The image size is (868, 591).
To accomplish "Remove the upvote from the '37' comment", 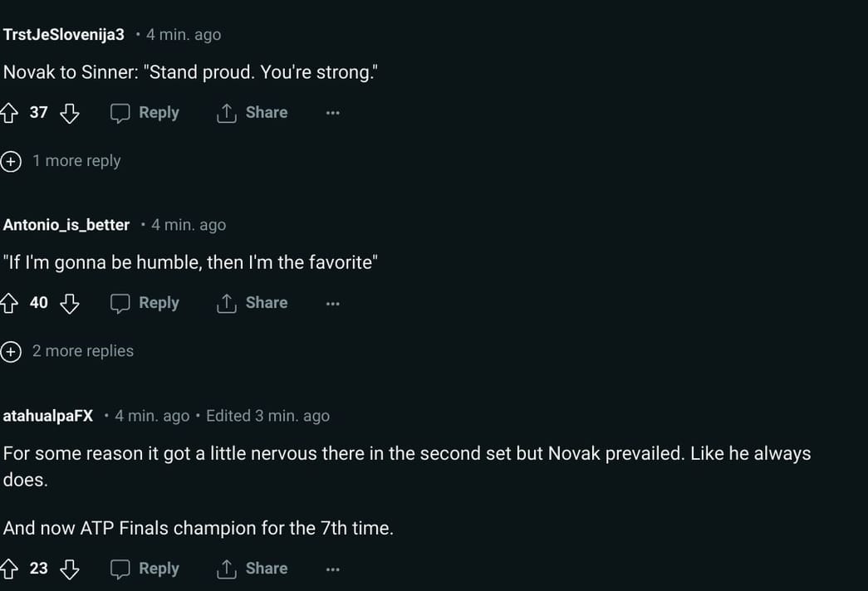I will [12, 112].
